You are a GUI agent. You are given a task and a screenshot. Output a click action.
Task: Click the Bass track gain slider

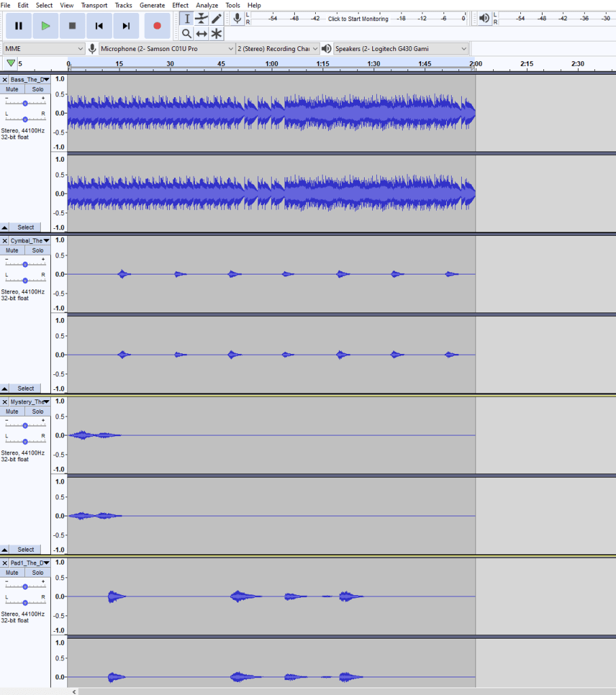tap(25, 103)
